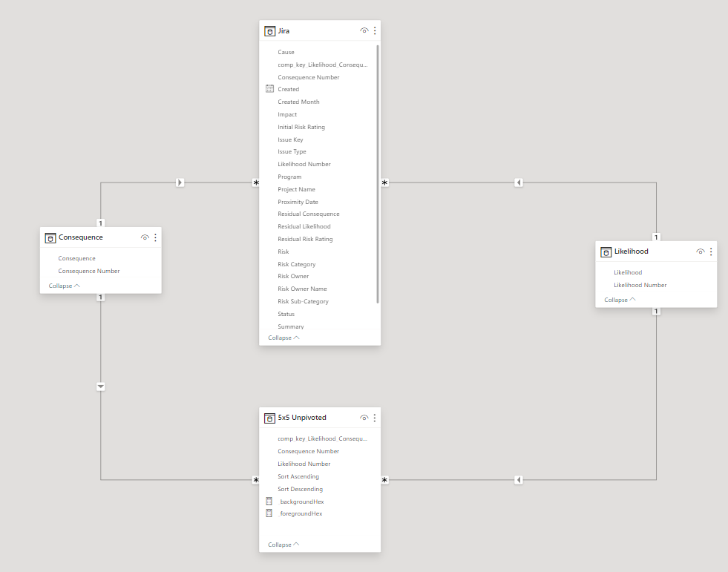Click the Jira table icon
This screenshot has height=572, width=728.
click(269, 31)
